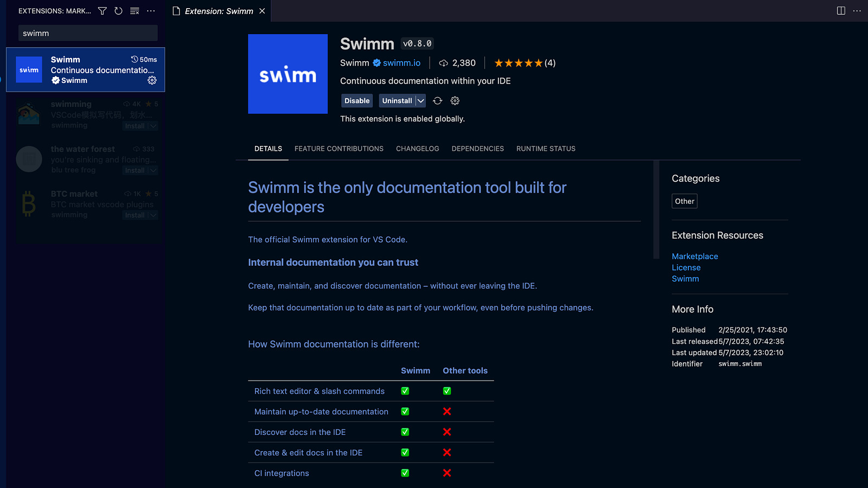This screenshot has width=868, height=488.
Task: Click the filter extensions funnel icon
Action: click(102, 11)
